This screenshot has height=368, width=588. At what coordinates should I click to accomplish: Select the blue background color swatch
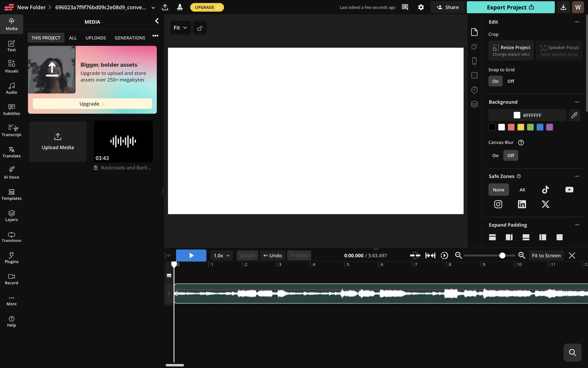pos(540,127)
